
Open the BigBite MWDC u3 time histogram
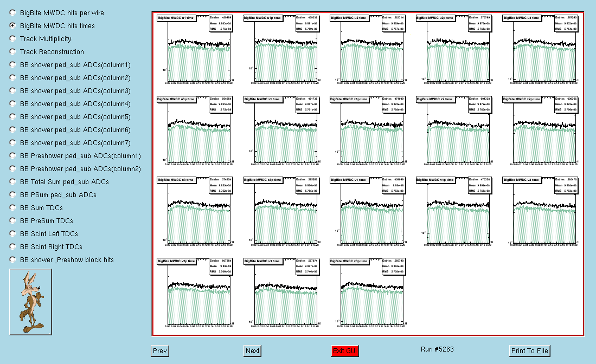[x=540, y=49]
